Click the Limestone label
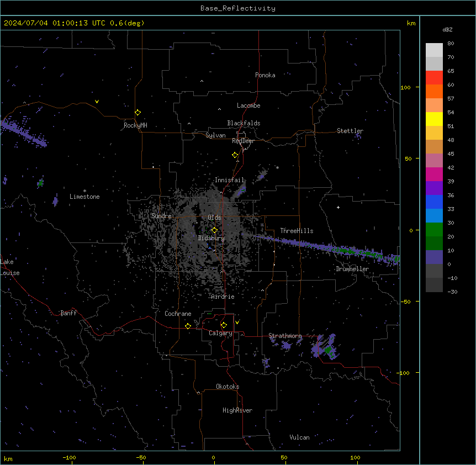This screenshot has height=465, width=476. [84, 197]
